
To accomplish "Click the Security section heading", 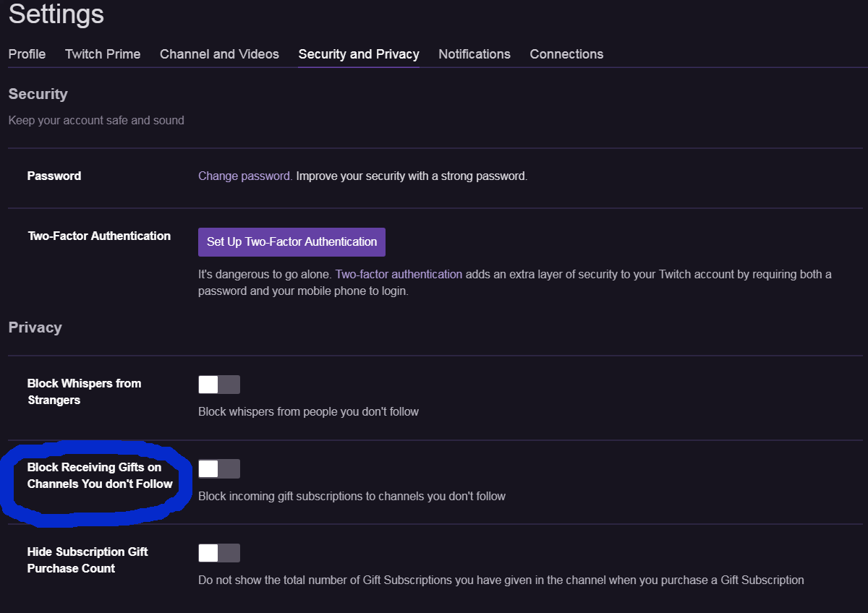I will coord(38,94).
